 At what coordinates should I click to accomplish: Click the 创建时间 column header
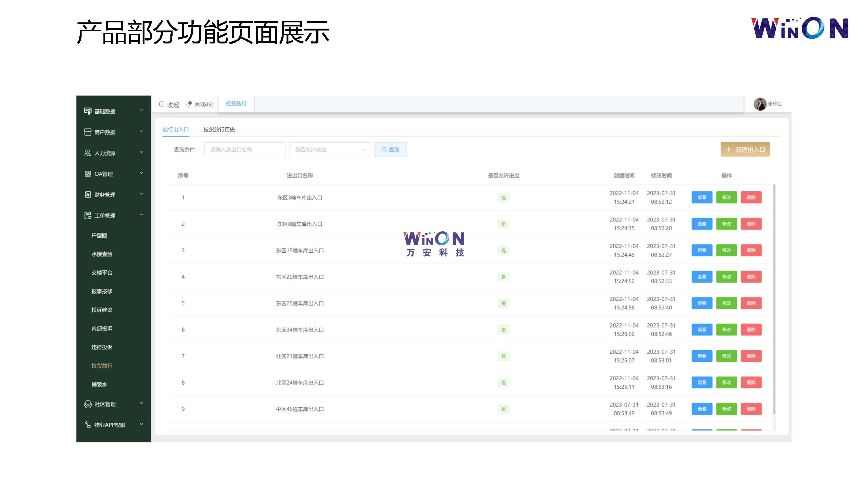(x=624, y=175)
